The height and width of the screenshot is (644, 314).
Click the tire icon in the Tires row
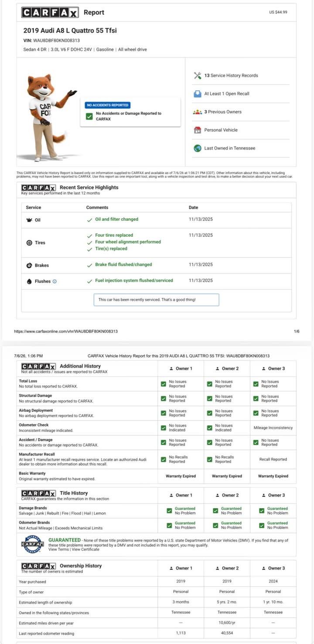point(29,243)
